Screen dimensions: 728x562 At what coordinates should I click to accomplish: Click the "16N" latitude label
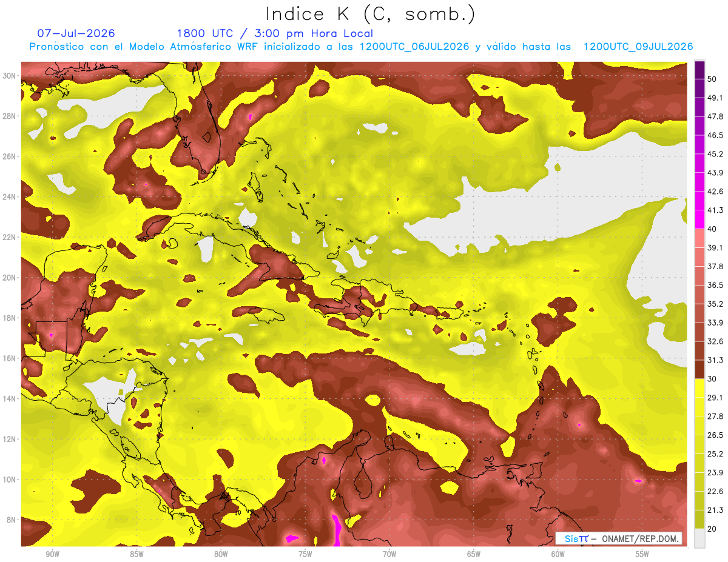[10, 358]
